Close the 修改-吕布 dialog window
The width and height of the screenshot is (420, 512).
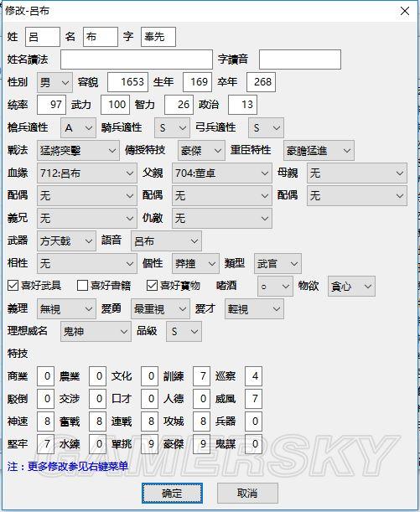tap(405, 11)
